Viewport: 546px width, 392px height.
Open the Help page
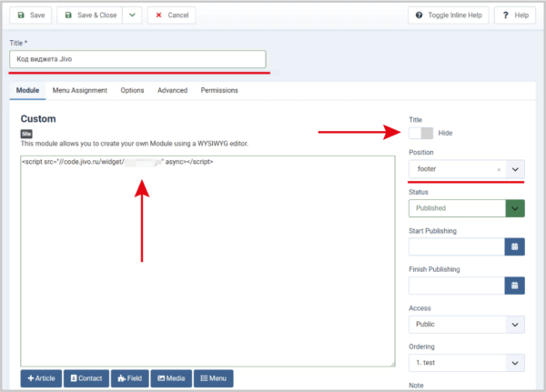(x=515, y=15)
